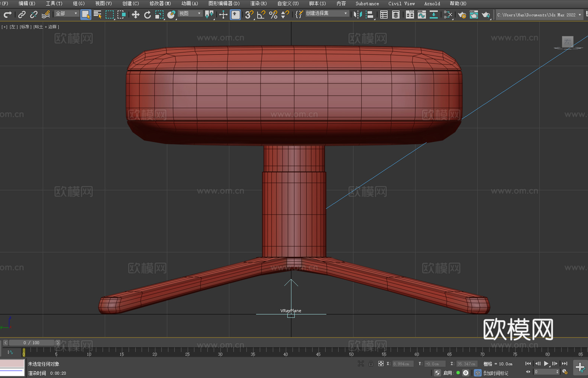
Task: Open the named selection sets dropdown
Action: click(327, 13)
